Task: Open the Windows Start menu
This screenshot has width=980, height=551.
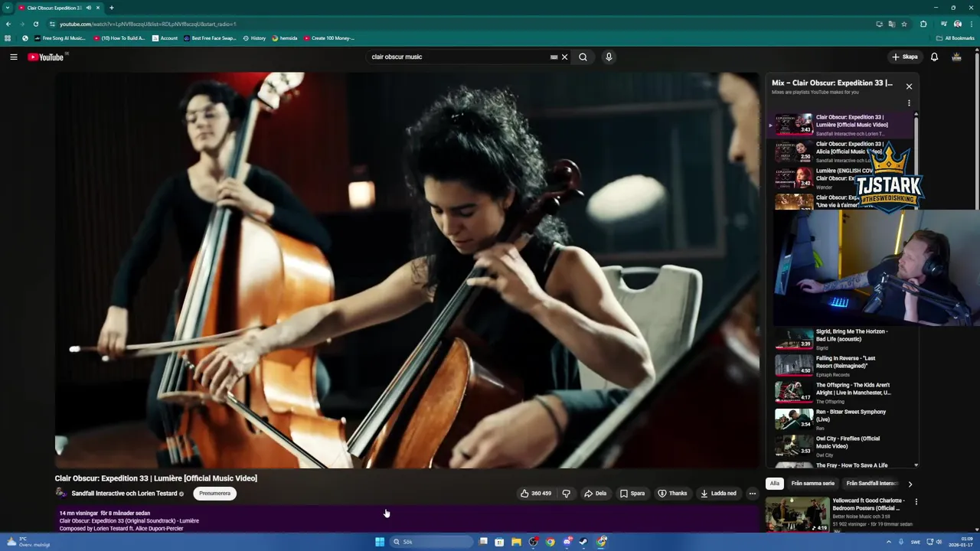Action: (380, 542)
